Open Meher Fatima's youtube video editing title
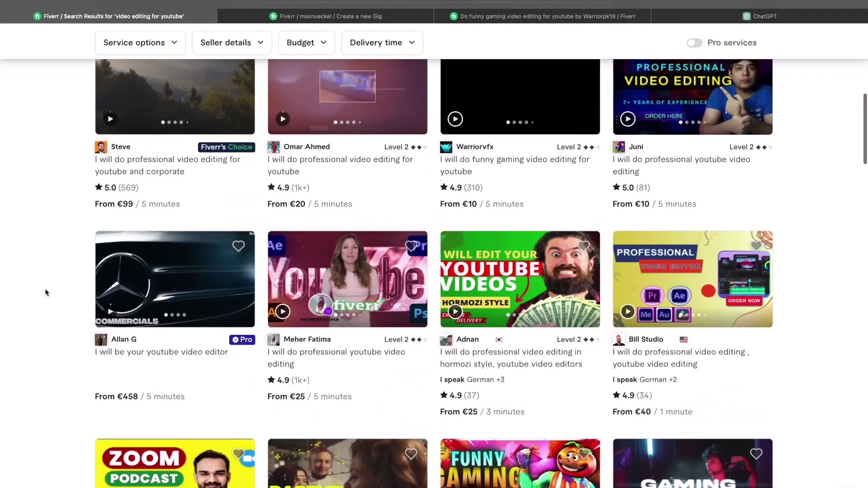This screenshot has height=488, width=868. [x=336, y=358]
